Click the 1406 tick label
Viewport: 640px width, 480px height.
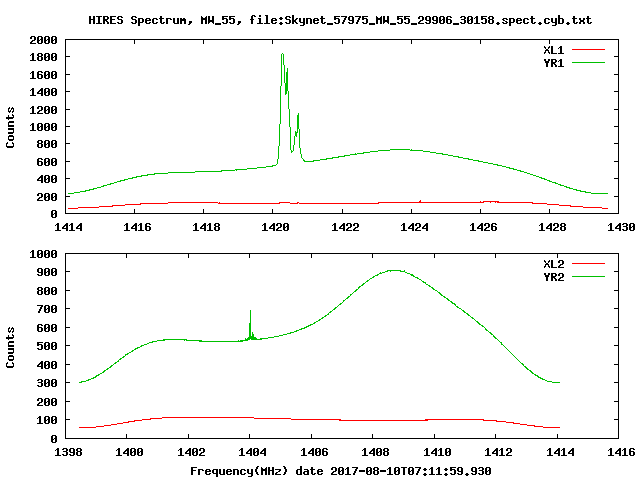[x=314, y=452]
